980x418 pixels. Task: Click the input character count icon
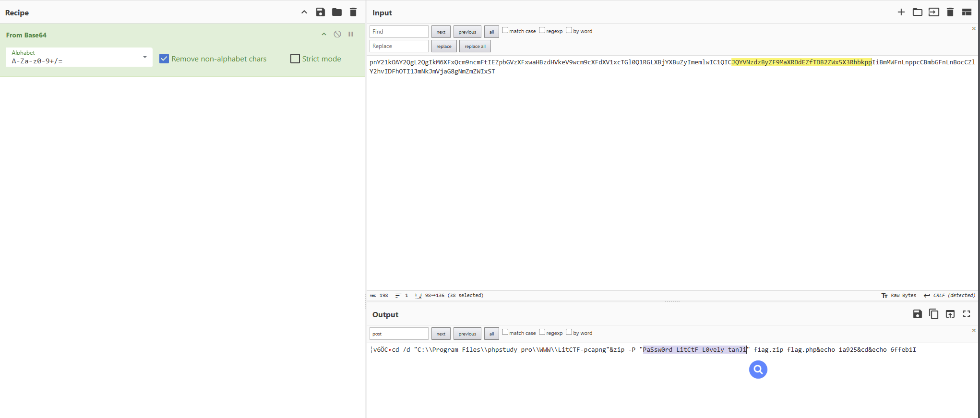(x=373, y=296)
